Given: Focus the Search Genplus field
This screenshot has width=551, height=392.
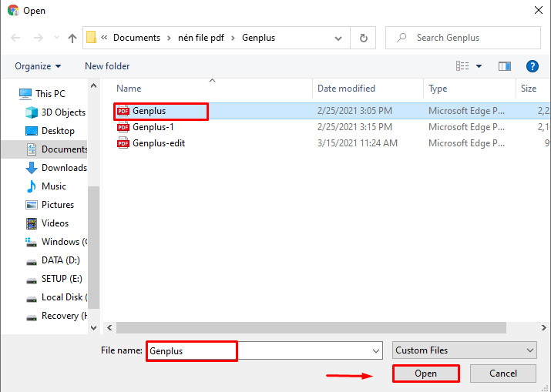Looking at the screenshot, I should 463,38.
